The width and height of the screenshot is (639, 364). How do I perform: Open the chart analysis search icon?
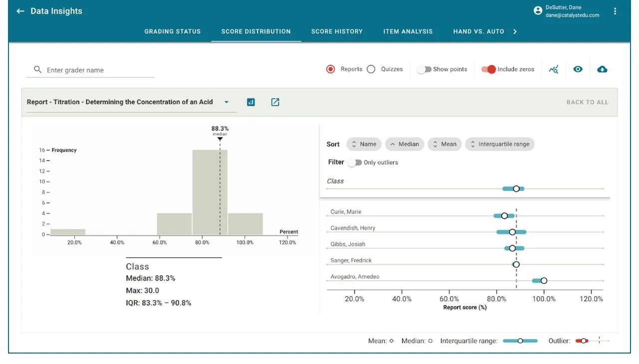553,69
